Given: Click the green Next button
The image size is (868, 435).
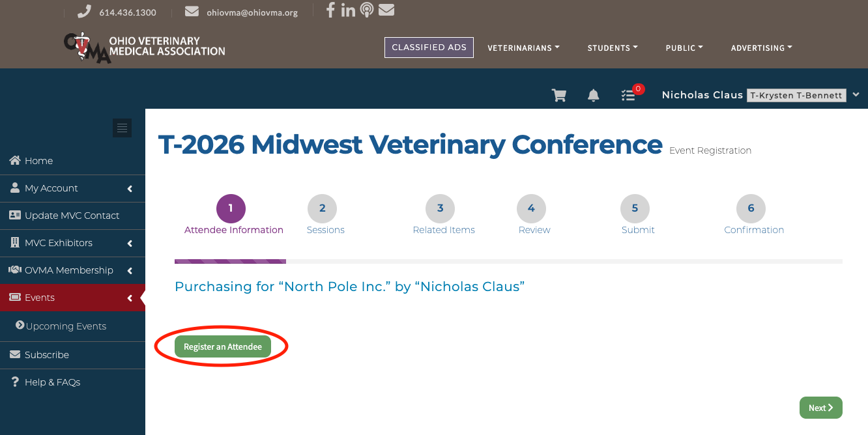Looking at the screenshot, I should pos(820,408).
